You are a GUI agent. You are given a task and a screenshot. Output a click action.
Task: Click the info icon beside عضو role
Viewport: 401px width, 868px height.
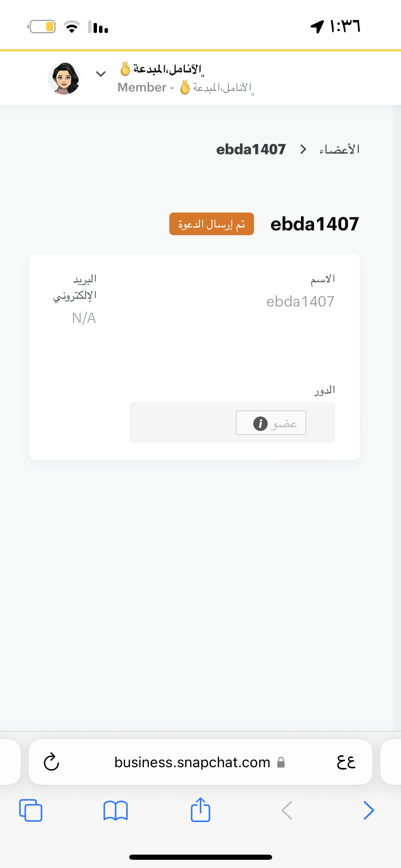tap(260, 423)
